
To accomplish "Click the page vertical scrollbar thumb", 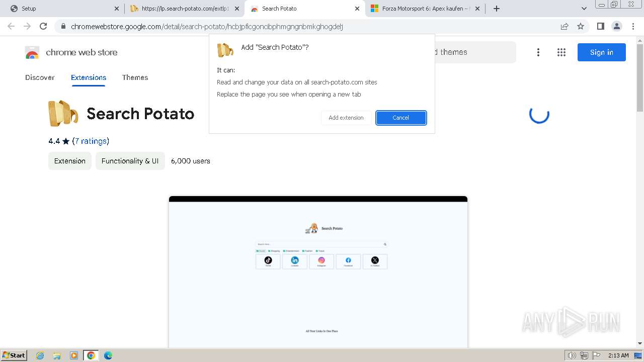I will [640, 77].
